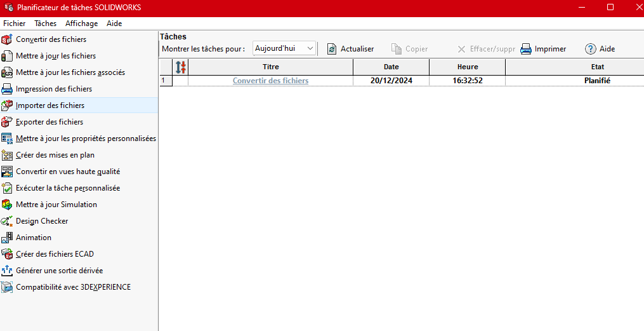Click the Créer des fichiers ECAD icon
The image size is (644, 331).
(x=6, y=254)
